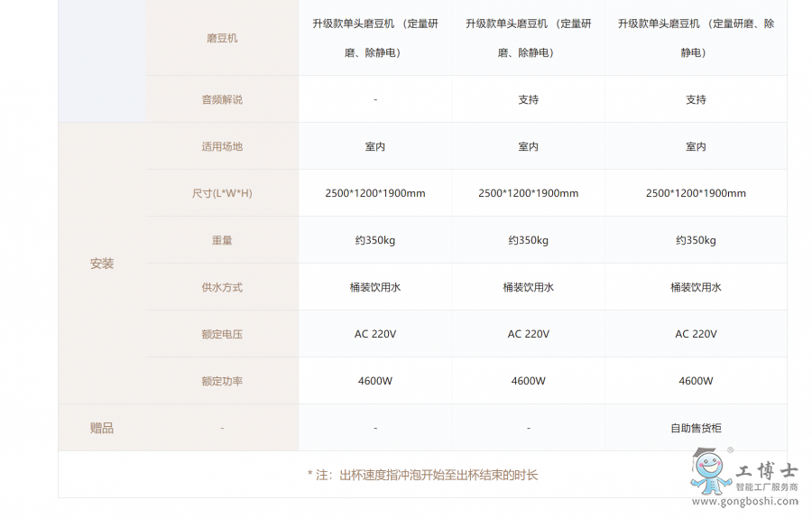Select the 音频解说 row label
This screenshot has height=519, width=812.
click(x=222, y=99)
